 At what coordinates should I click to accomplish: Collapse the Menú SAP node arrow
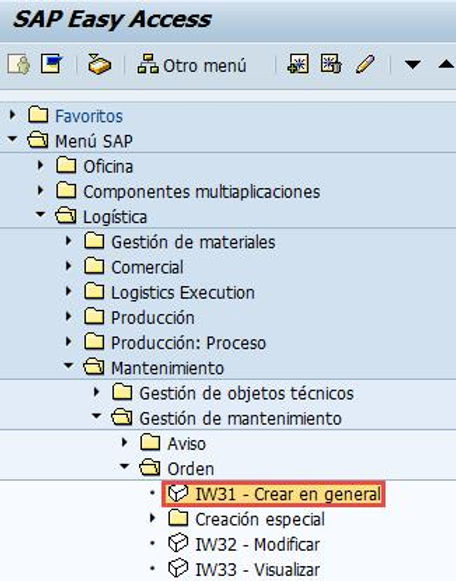coord(13,139)
